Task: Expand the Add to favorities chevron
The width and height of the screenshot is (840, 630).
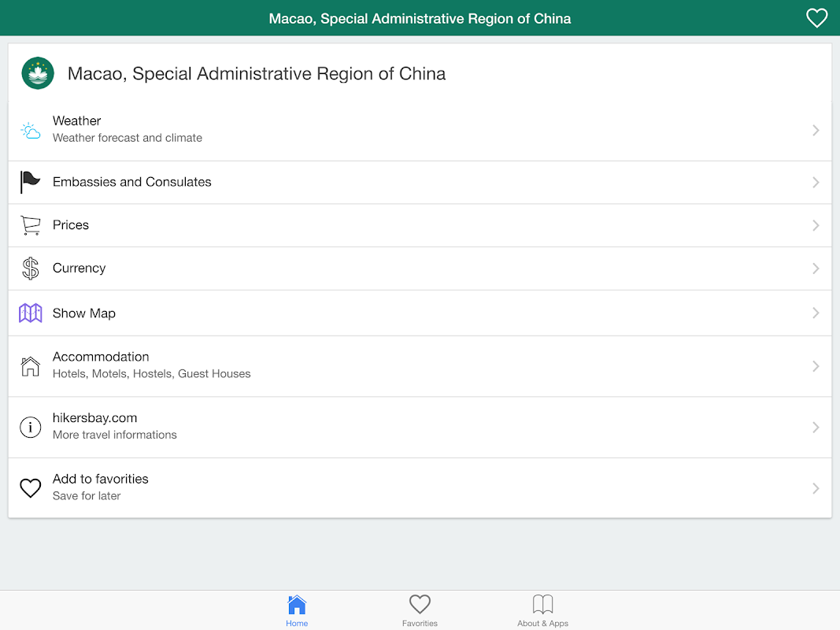Action: [816, 488]
